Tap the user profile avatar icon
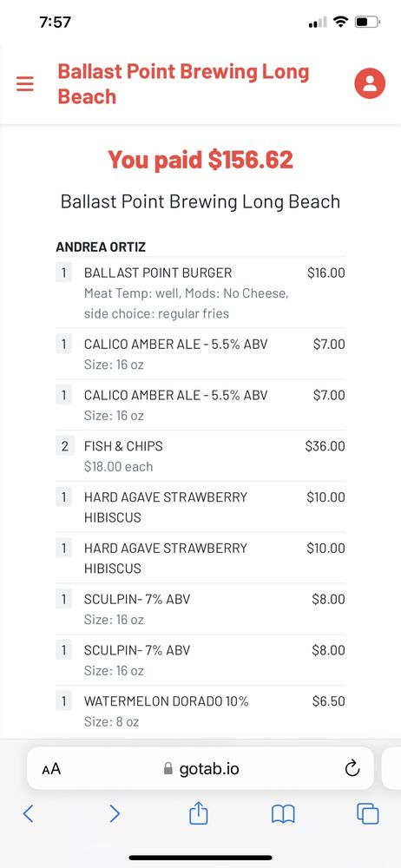Image resolution: width=401 pixels, height=868 pixels. pos(370,83)
